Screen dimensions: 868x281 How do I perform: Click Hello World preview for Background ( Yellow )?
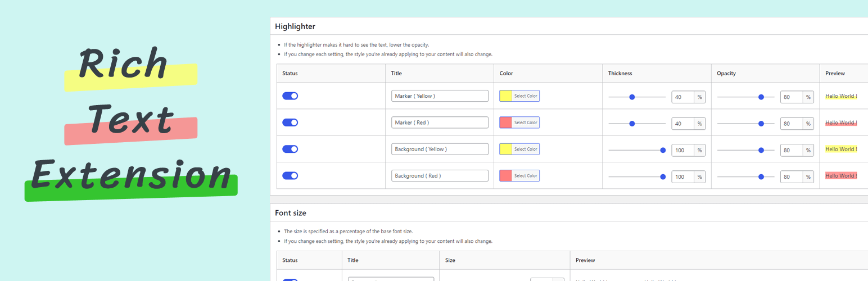pyautogui.click(x=841, y=149)
